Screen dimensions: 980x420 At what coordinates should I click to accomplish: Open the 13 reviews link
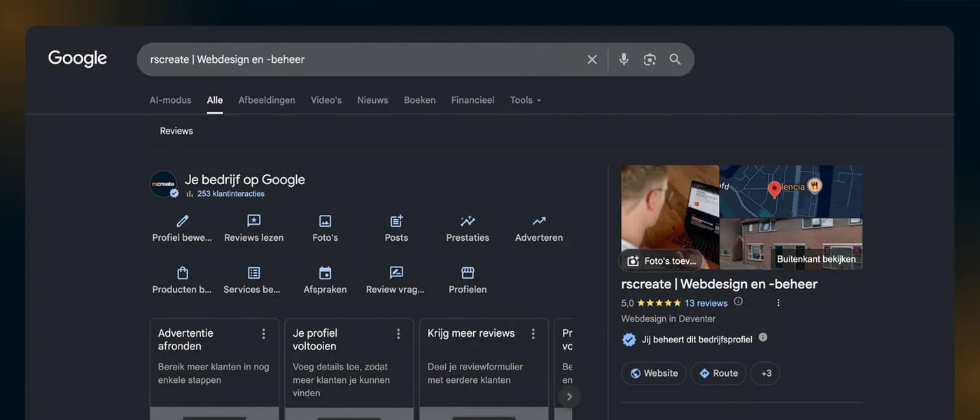click(x=706, y=303)
